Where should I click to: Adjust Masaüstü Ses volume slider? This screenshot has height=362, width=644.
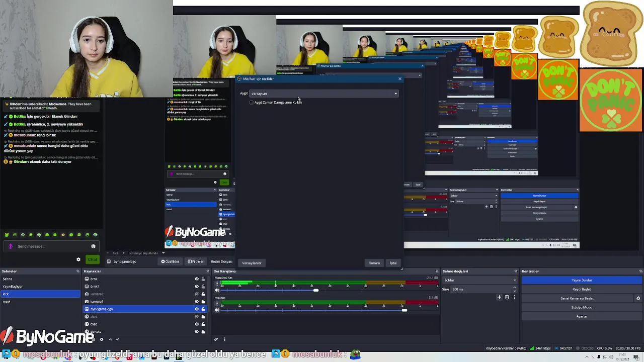(x=315, y=291)
